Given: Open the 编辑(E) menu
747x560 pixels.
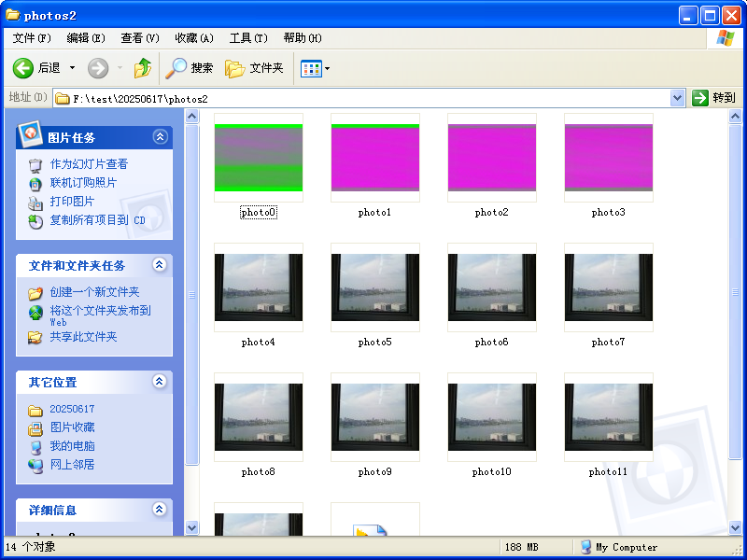Looking at the screenshot, I should (86, 38).
